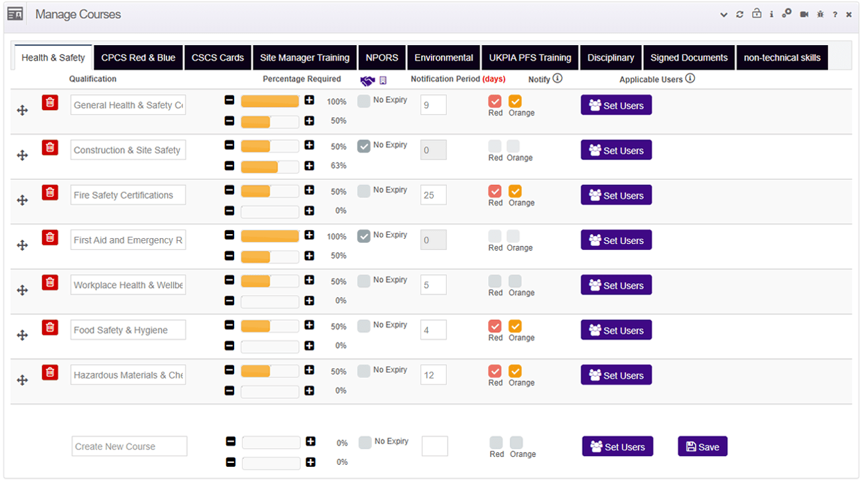The height and width of the screenshot is (504, 862).
Task: Click the video camera icon in the toolbar
Action: pos(804,13)
